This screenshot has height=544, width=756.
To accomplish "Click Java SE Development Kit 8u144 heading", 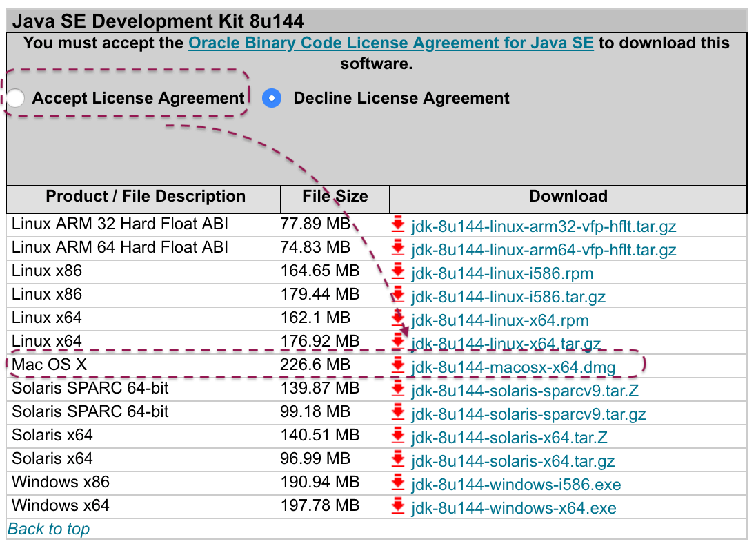I will (158, 21).
